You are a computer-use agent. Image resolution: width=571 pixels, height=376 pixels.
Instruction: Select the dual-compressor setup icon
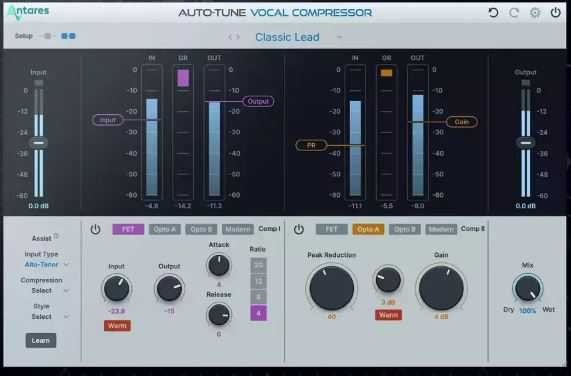(x=68, y=36)
